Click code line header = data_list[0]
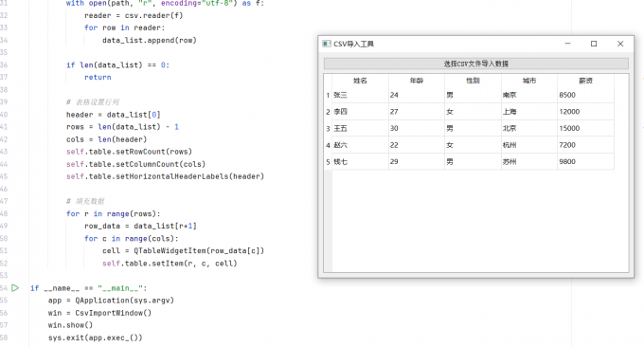This screenshot has width=644, height=347. tap(114, 115)
